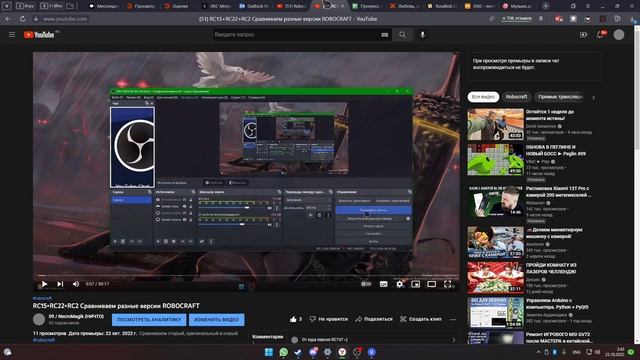Viewport: 640px width, 360px height.
Task: Click ИЗМЕНИТЬ ВИДЕО button
Action: coord(217,320)
